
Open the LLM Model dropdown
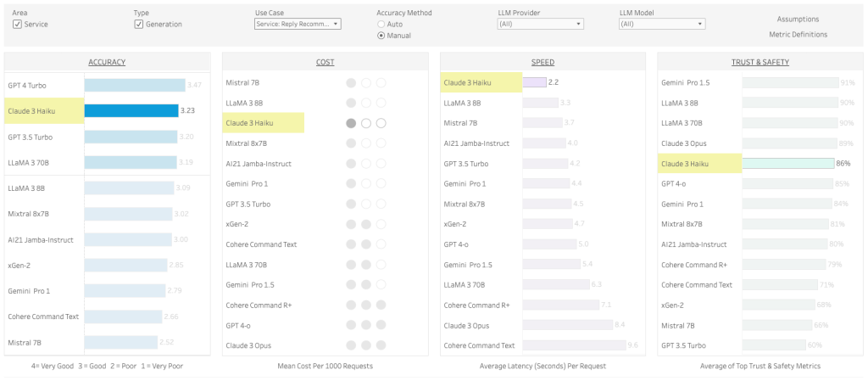[x=662, y=25]
